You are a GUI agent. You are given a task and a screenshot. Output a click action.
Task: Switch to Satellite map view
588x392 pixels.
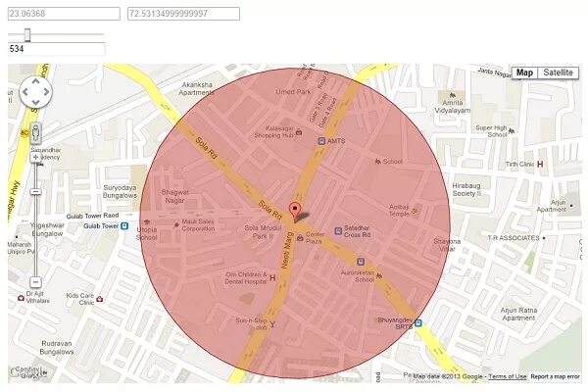point(558,73)
